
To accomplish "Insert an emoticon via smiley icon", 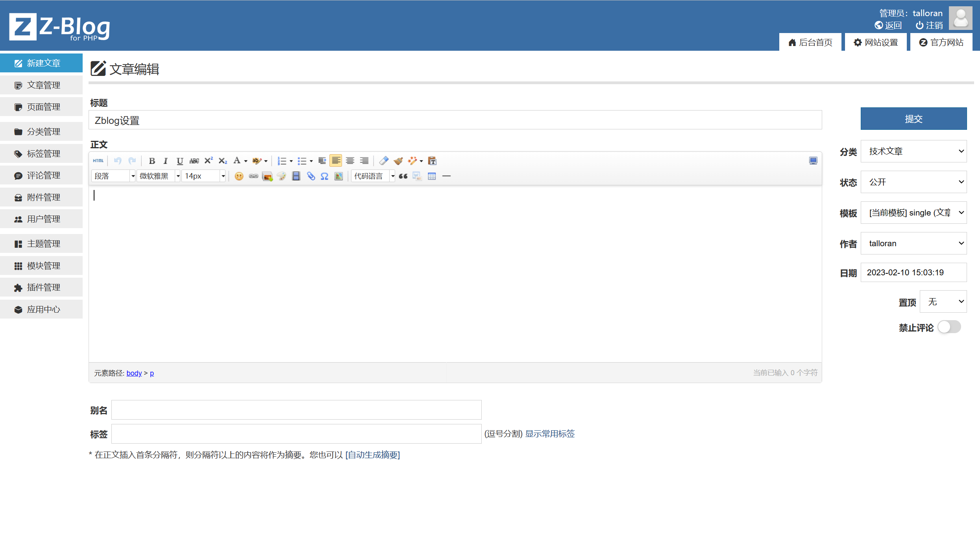I will pyautogui.click(x=239, y=176).
